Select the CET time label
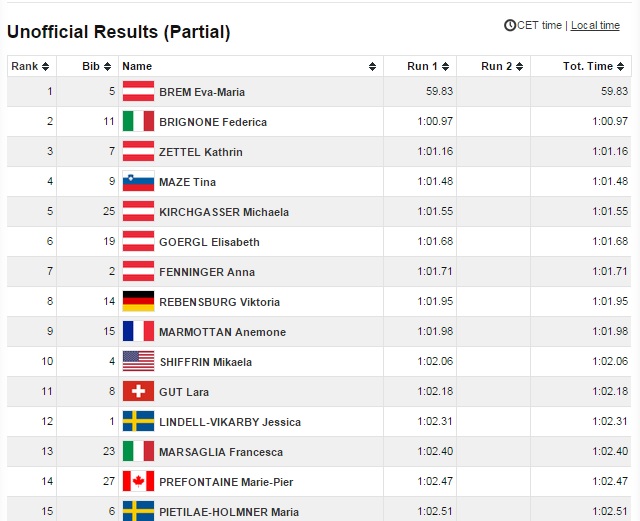Viewport: 640px width, 521px height. (540, 26)
